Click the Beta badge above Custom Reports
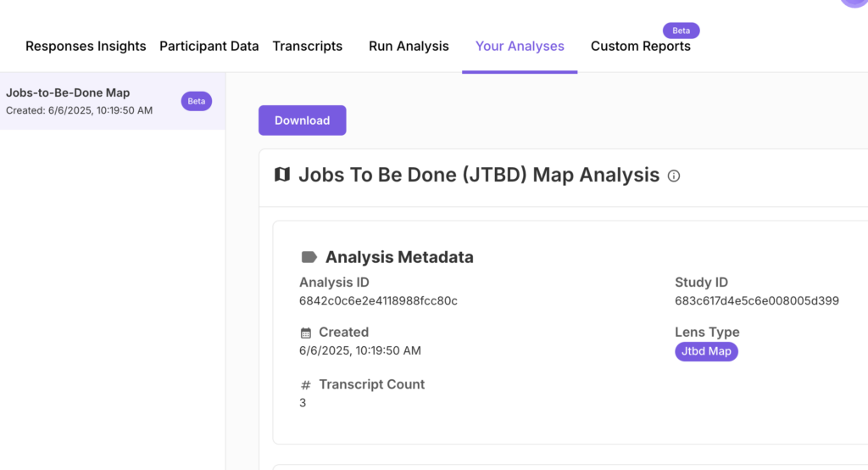Screen dimensions: 868x470 (681, 31)
